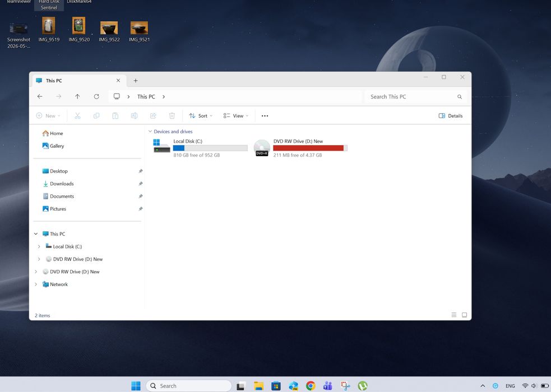Image resolution: width=551 pixels, height=392 pixels.
Task: Open the View dropdown menu
Action: (x=236, y=116)
